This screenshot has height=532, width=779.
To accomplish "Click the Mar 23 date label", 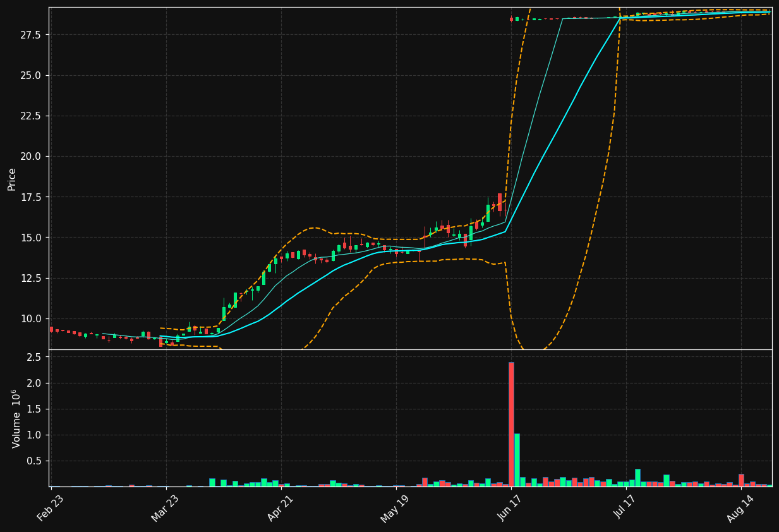I will pos(165,508).
